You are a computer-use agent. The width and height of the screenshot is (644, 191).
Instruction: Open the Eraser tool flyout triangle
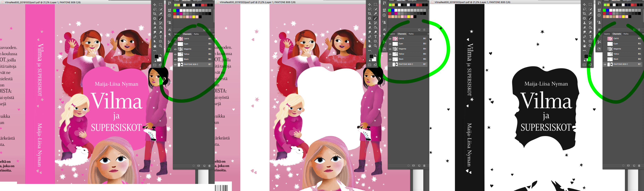click(x=156, y=29)
